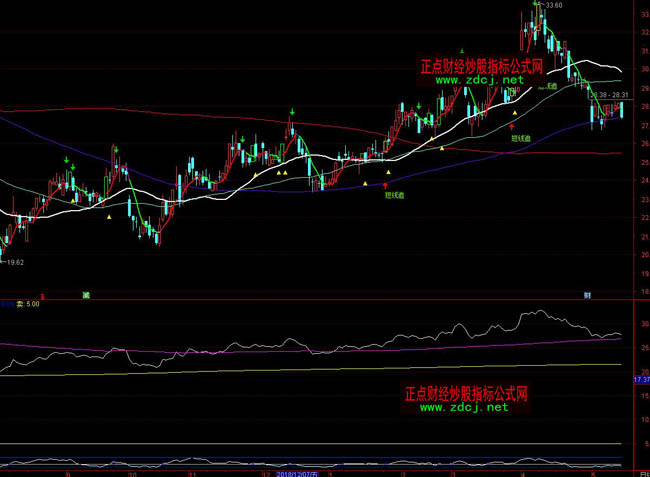Select the 33.60 high price label
The height and width of the screenshot is (477, 650).
[x=551, y=6]
